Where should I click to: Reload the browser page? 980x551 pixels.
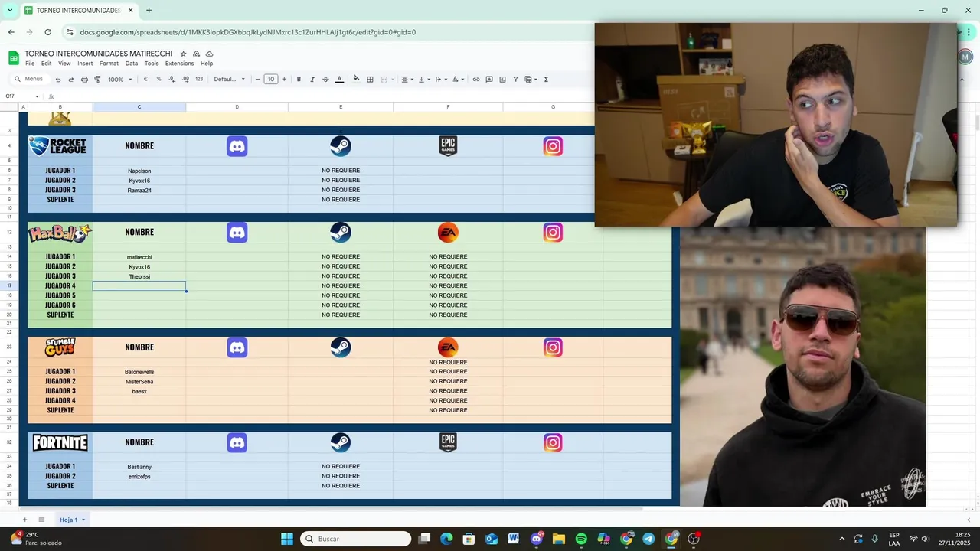tap(47, 32)
